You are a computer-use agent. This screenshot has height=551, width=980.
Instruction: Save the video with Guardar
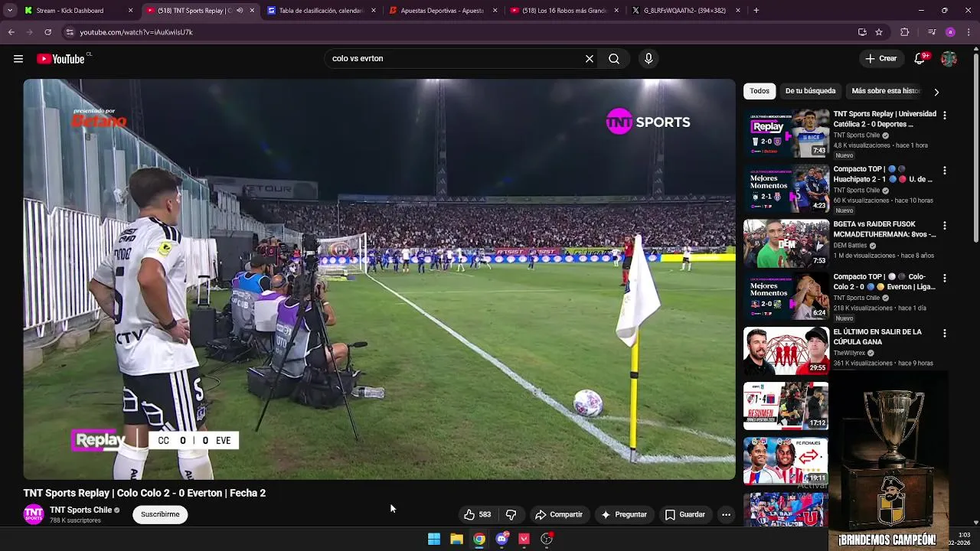tap(685, 514)
